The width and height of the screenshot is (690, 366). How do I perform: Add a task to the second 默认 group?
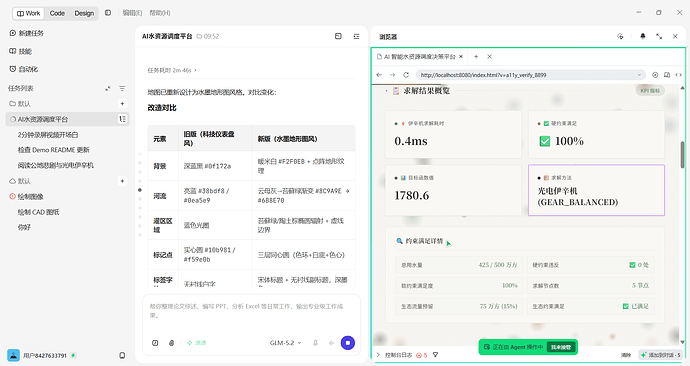point(122,181)
